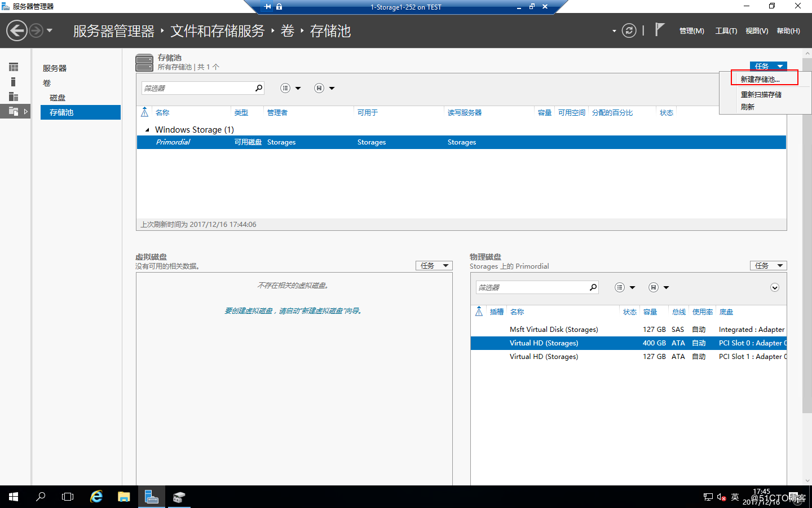Open the 工具(T) menu
Image resolution: width=812 pixels, height=508 pixels.
click(x=726, y=31)
